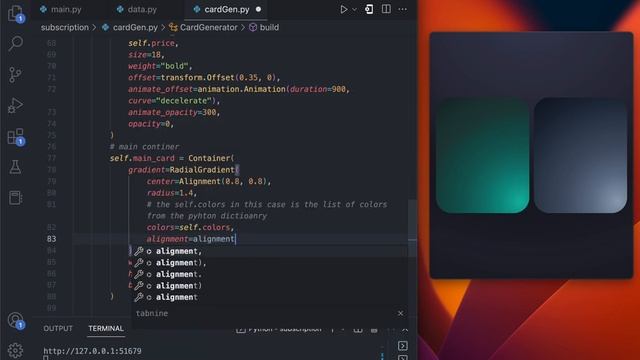The height and width of the screenshot is (360, 640).
Task: Split the editor to the right
Action: (x=386, y=9)
